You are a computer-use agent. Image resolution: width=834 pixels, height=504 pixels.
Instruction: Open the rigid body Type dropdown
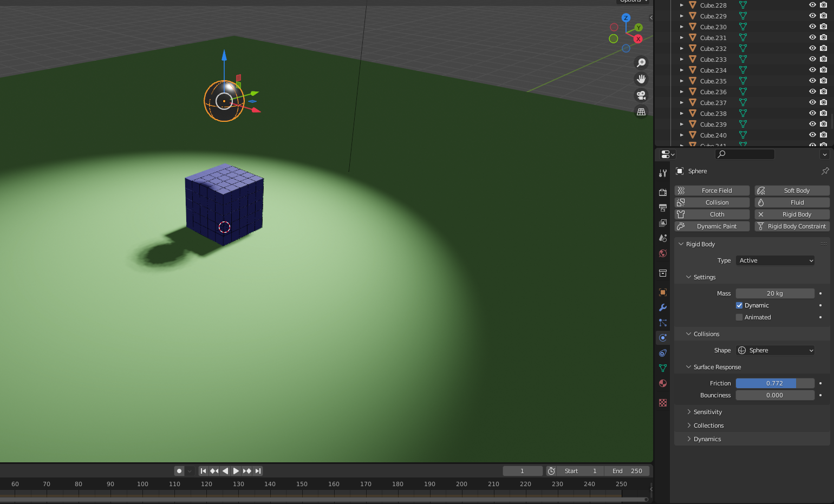tap(775, 260)
